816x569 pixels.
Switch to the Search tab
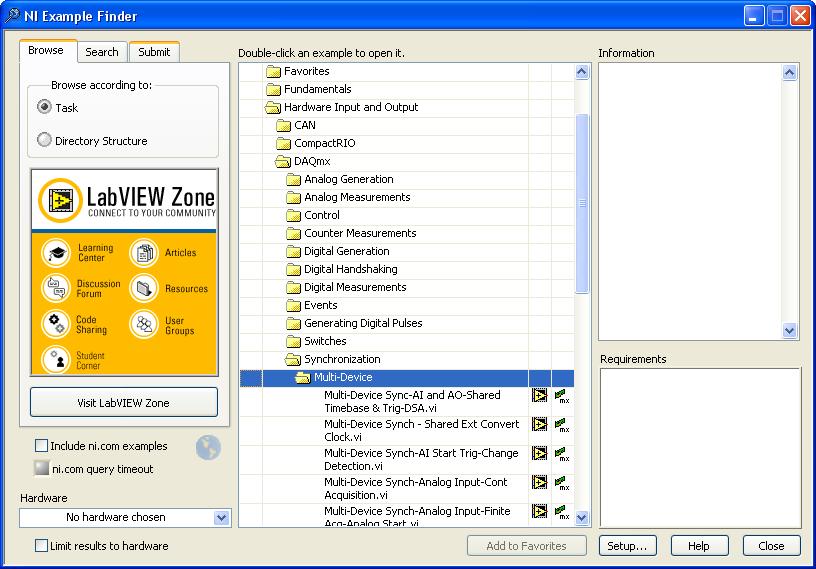click(102, 52)
